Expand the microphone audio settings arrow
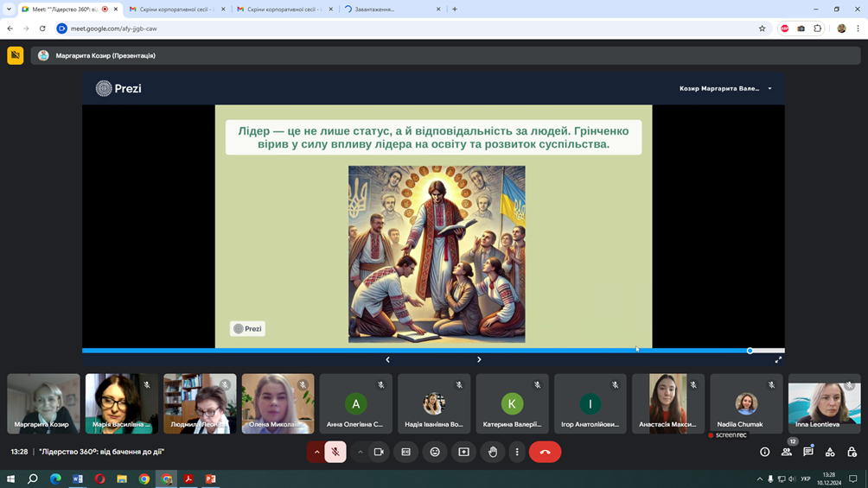This screenshot has width=868, height=488. point(316,452)
